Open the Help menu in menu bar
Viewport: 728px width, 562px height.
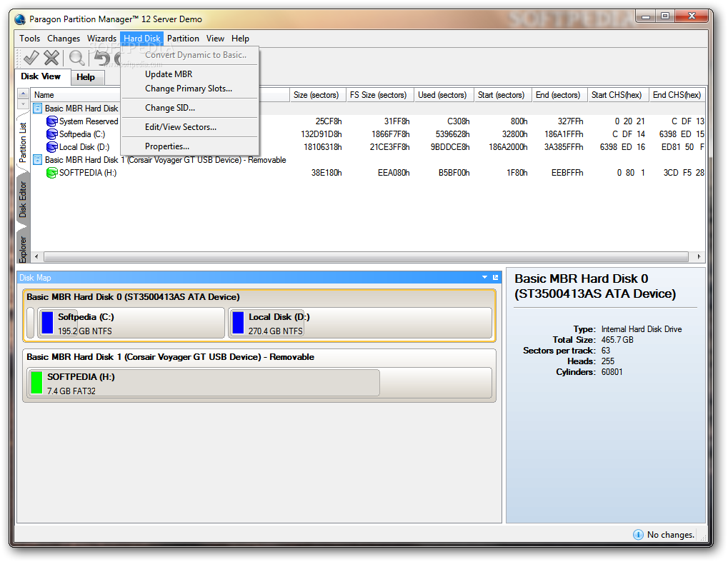(241, 39)
